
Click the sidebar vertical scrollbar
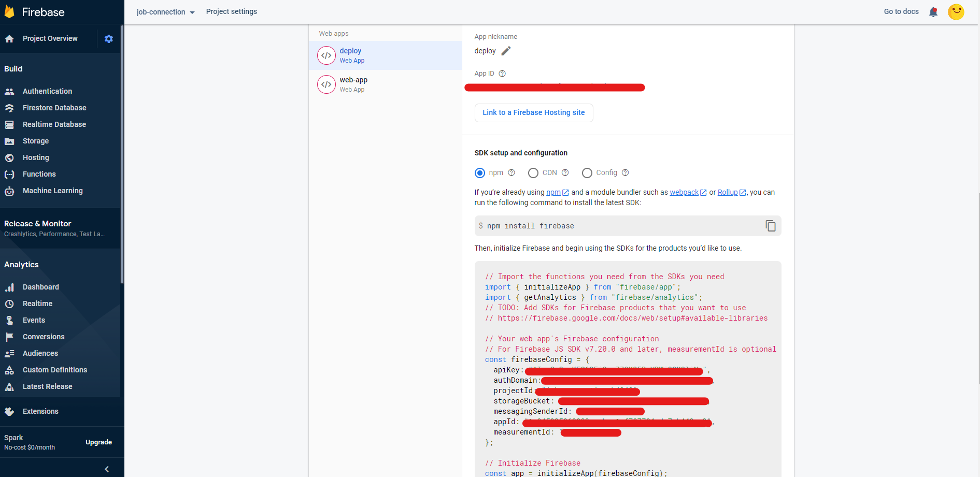(122, 154)
